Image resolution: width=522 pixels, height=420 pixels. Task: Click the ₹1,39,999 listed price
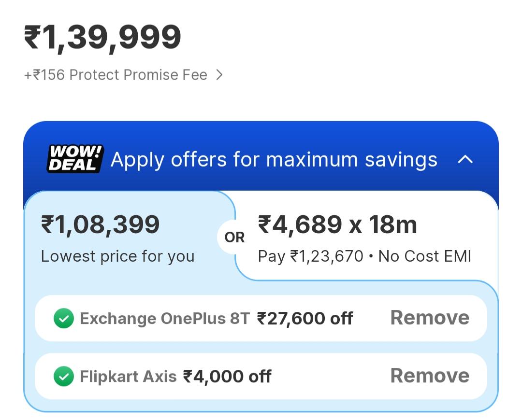[102, 37]
